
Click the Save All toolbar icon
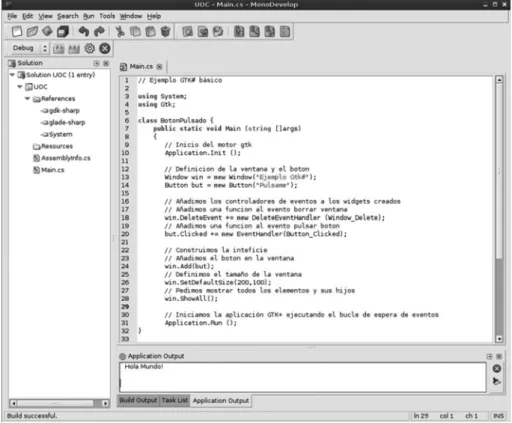63,32
